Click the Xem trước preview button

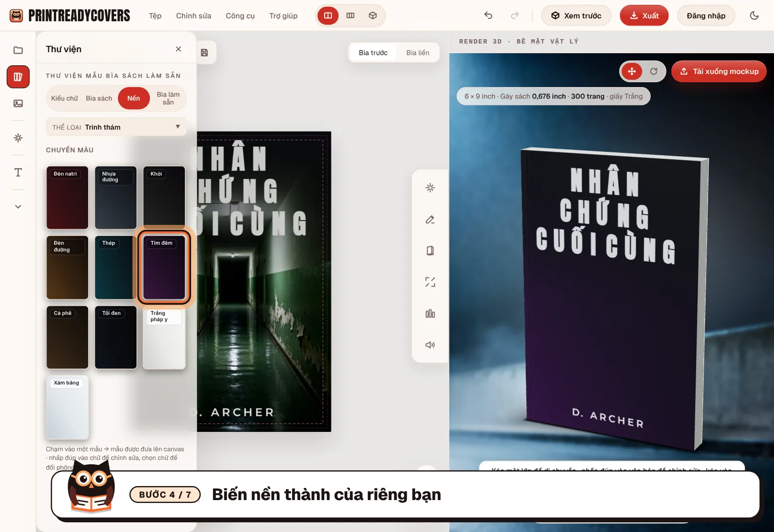pyautogui.click(x=576, y=15)
